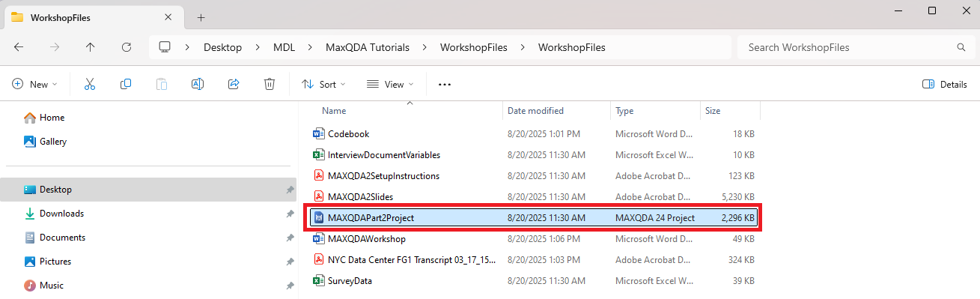This screenshot has height=299, width=980.
Task: Expand chevron after MaxQDA Tutorials breadcrumb
Action: pyautogui.click(x=424, y=47)
